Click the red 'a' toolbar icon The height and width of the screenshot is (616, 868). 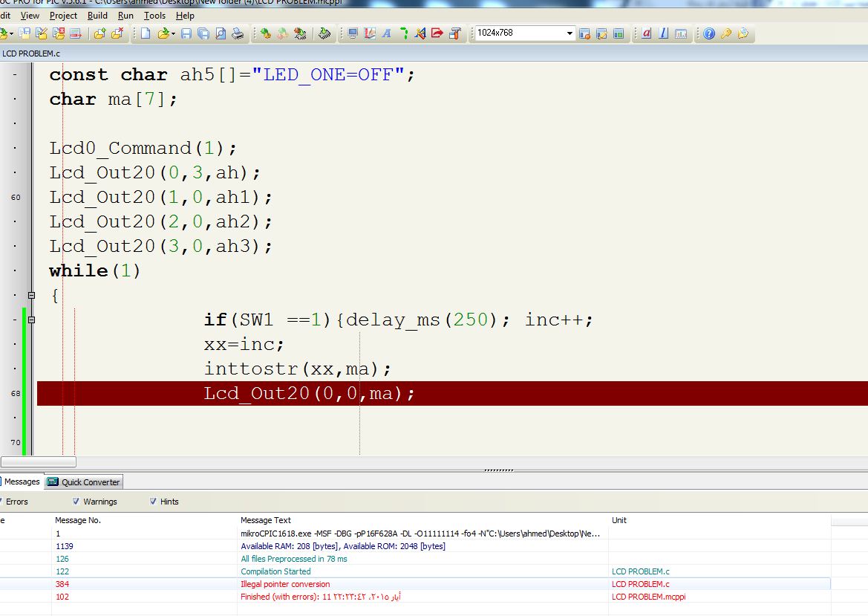tap(647, 33)
